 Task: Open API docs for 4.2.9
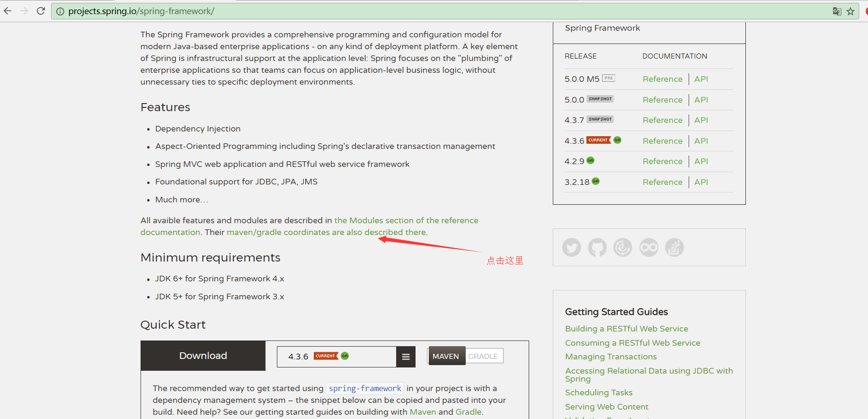coord(701,161)
